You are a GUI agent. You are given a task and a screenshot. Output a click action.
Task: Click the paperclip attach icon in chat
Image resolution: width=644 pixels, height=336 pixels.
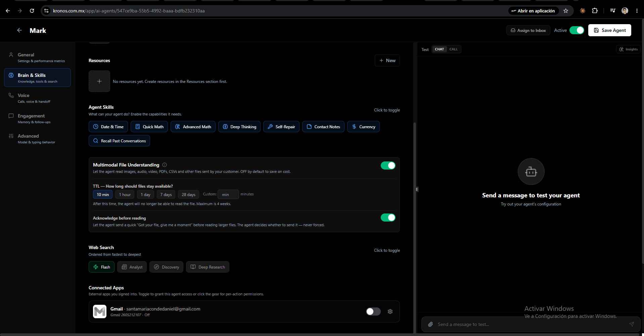(x=430, y=324)
